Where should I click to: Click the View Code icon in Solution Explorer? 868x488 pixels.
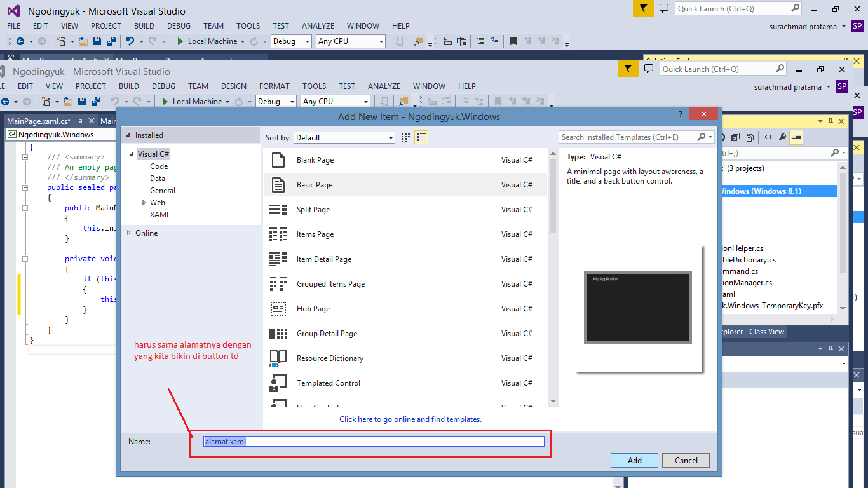pos(768,137)
